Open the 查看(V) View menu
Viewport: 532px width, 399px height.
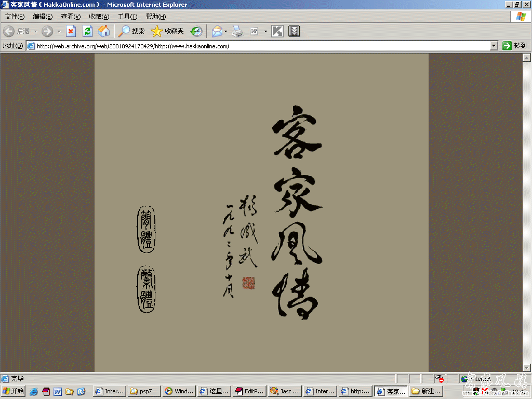point(71,17)
